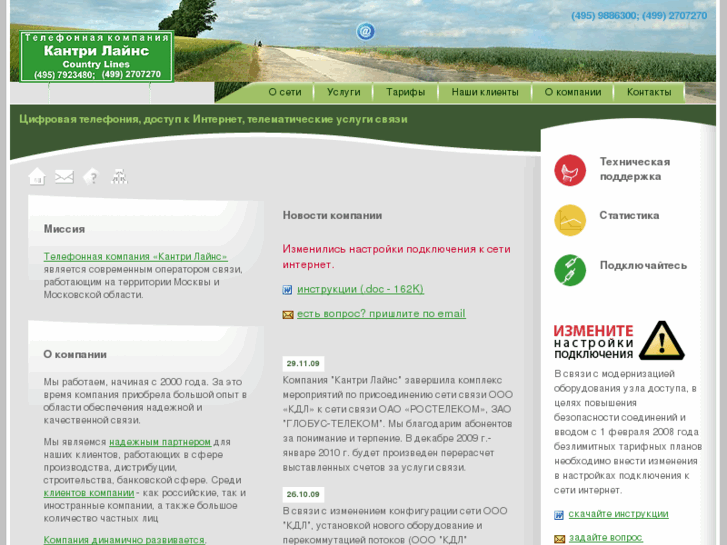Click the 26.10.09 news date label
727x545 pixels.
303,494
